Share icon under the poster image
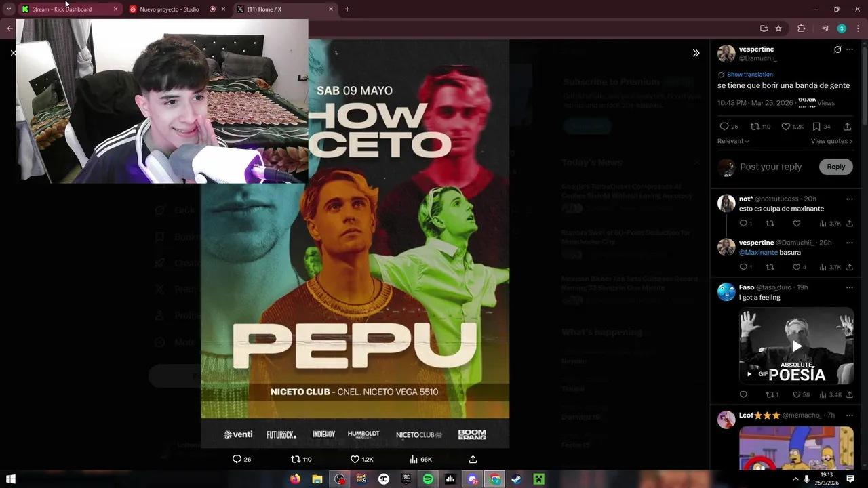Screen dimensions: 868x488 473,459
